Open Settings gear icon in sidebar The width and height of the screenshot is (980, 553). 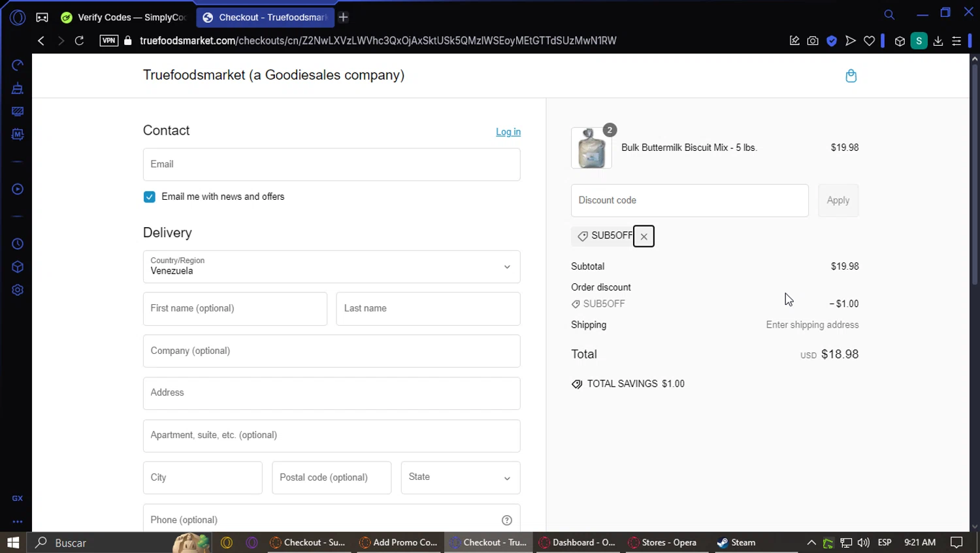point(18,290)
